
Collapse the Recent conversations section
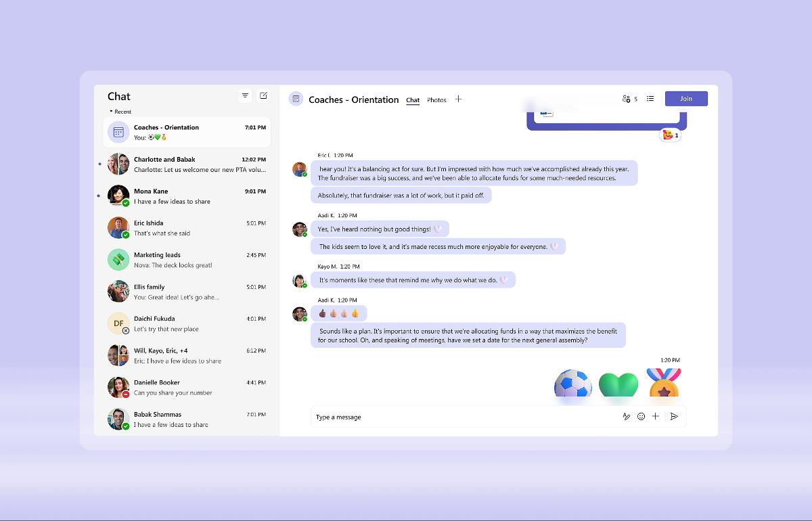[x=112, y=111]
